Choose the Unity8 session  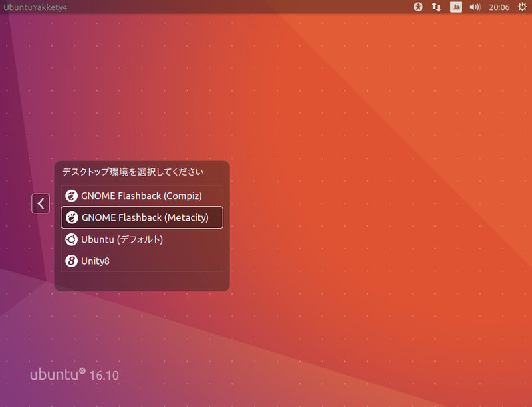coord(142,261)
